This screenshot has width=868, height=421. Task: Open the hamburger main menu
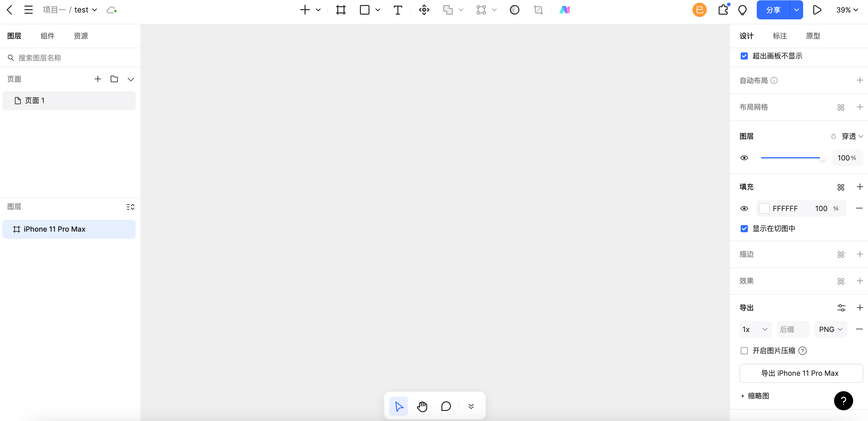[x=29, y=10]
